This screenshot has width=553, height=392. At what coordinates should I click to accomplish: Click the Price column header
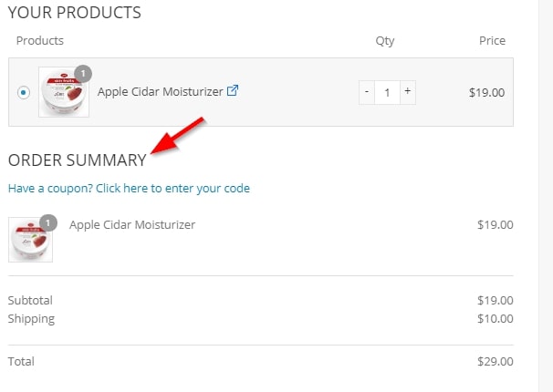point(493,40)
